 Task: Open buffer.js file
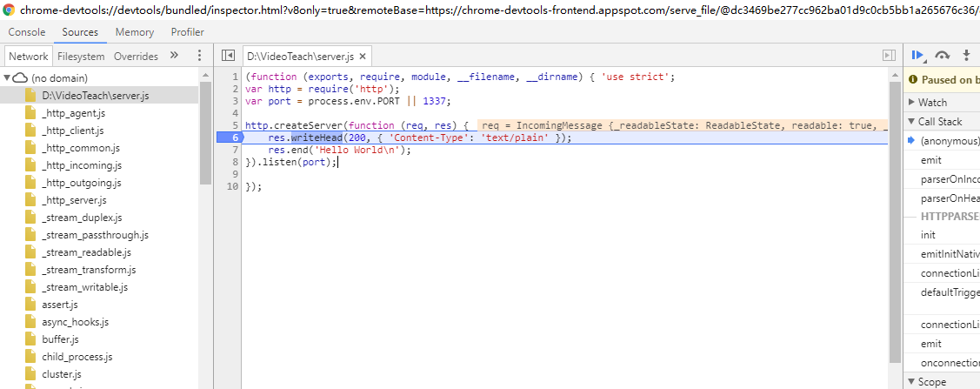(x=61, y=339)
